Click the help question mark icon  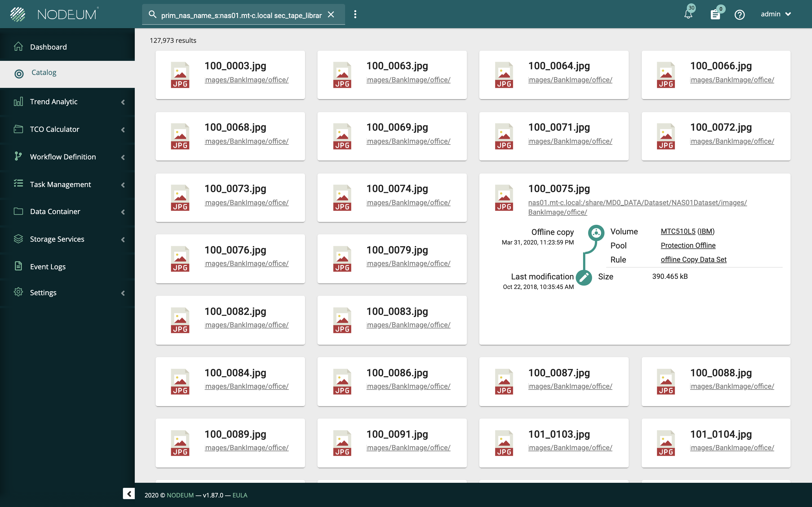point(740,14)
